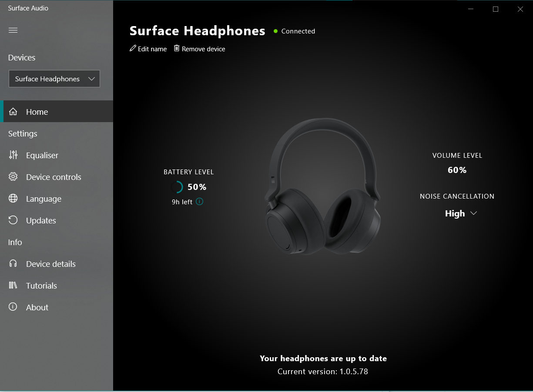Close the Surface Audio window

520,9
